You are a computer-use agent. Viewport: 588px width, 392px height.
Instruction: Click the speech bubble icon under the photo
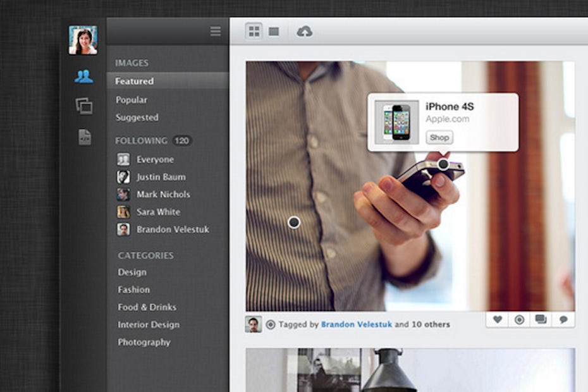coord(563,320)
